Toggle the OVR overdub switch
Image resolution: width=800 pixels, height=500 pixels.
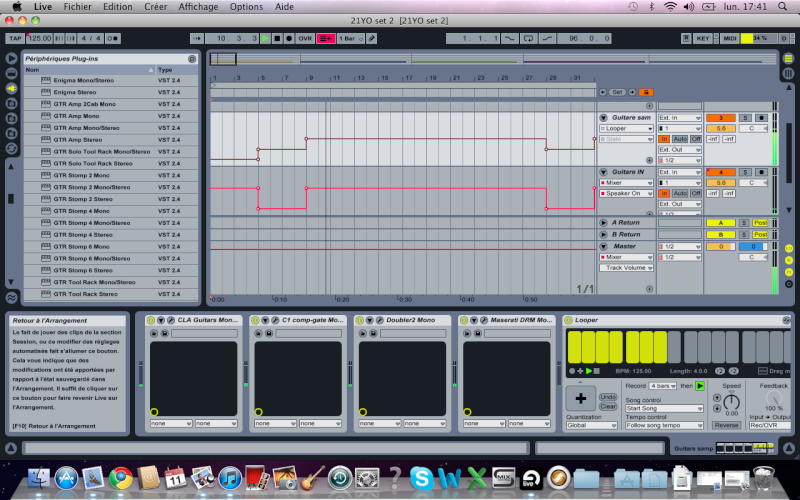(305, 38)
